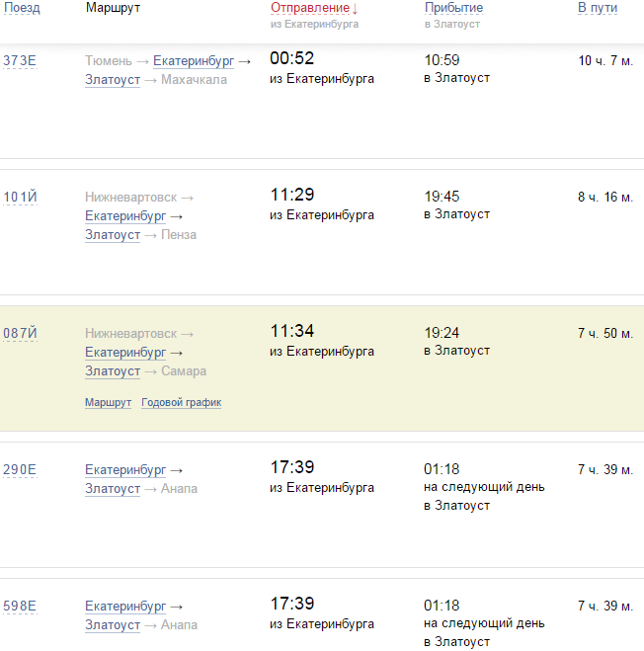Image resolution: width=644 pixels, height=651 pixels.
Task: Click Златоуст station in the 101Й row
Action: click(x=113, y=235)
